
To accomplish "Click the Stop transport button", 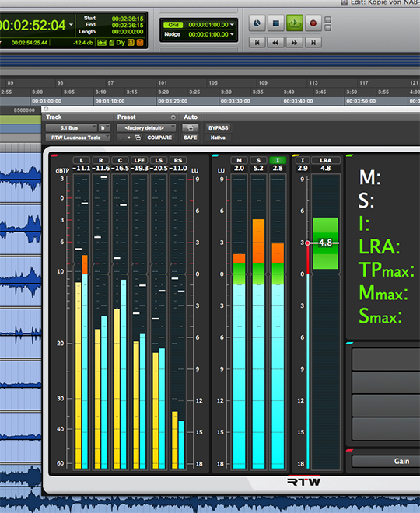I will (x=275, y=23).
